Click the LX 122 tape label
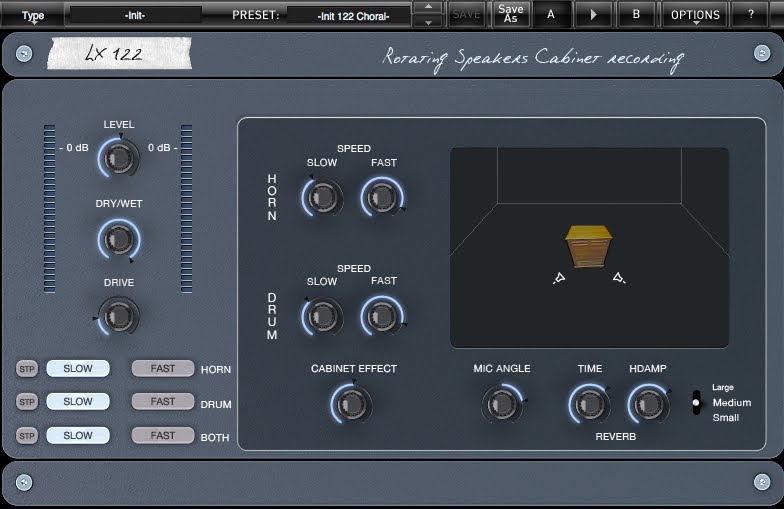The width and height of the screenshot is (784, 509). point(119,53)
